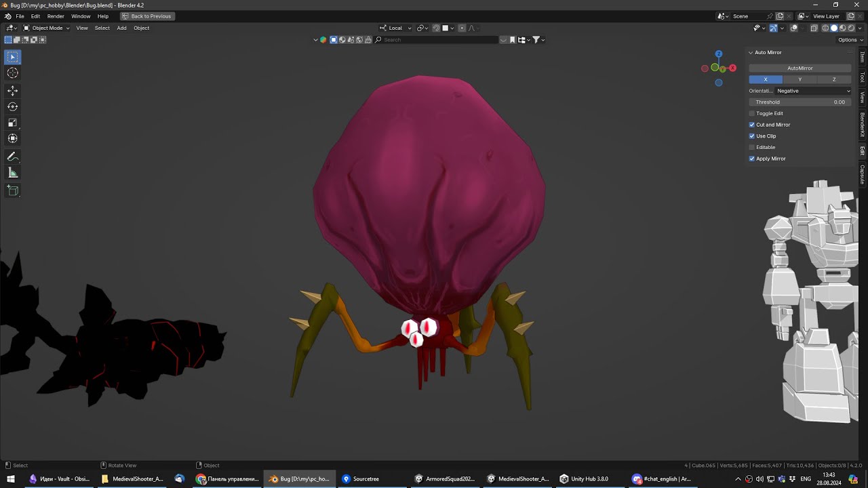The height and width of the screenshot is (488, 868).
Task: Select the X mirror axis
Action: point(766,79)
